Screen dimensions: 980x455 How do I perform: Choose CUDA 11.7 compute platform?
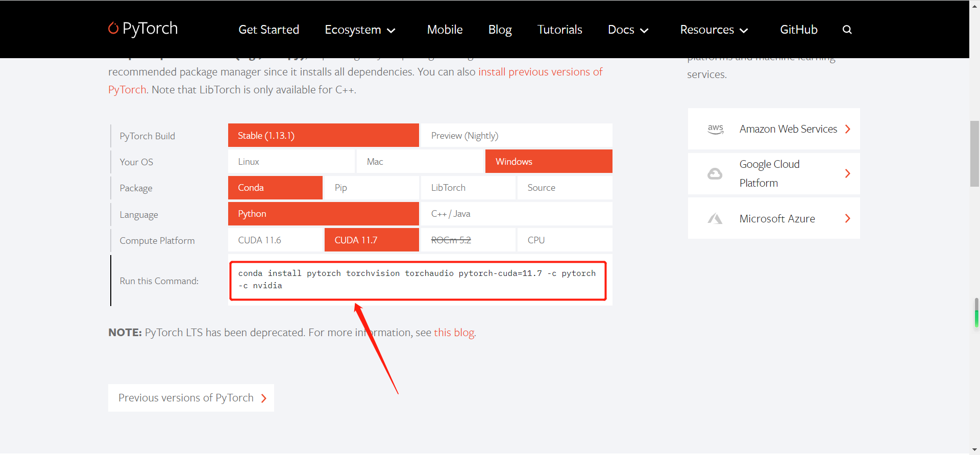[372, 240]
